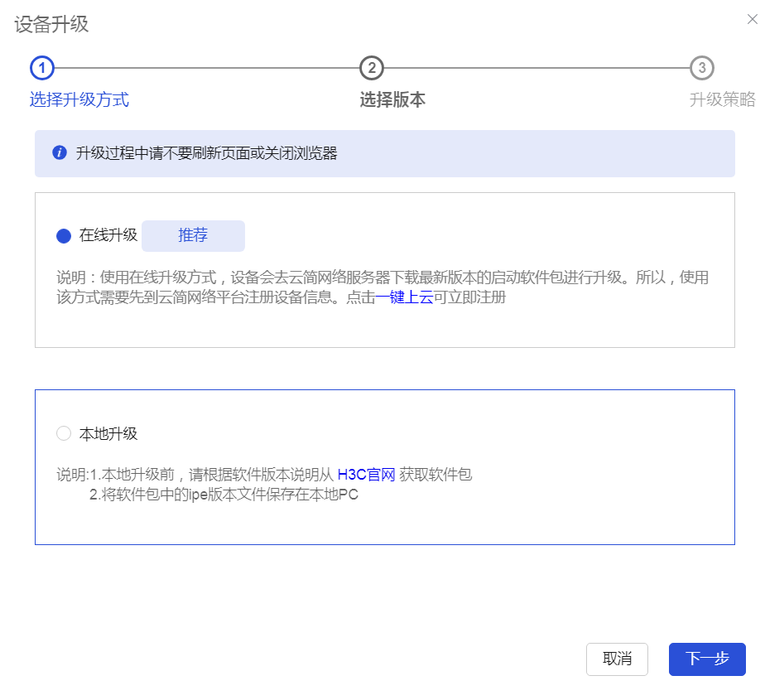This screenshot has width=765, height=700.
Task: Click the 在线升级 option label
Action: [x=108, y=235]
